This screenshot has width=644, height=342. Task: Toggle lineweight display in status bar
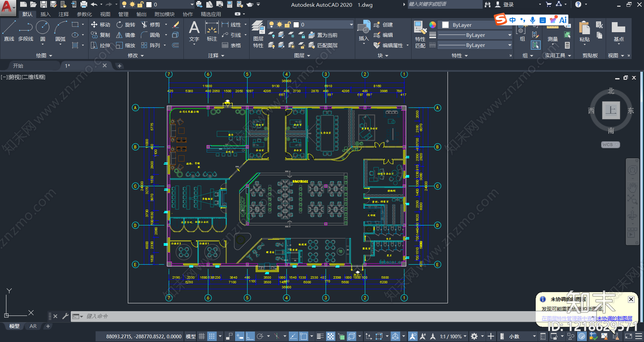tap(320, 336)
